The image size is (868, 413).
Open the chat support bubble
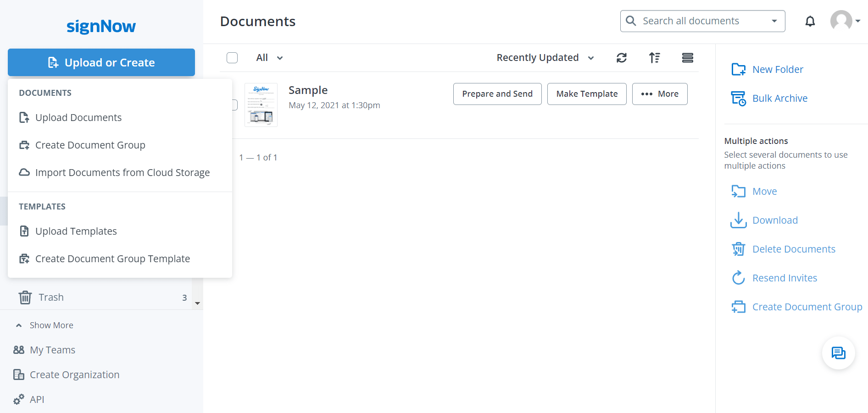[839, 353]
